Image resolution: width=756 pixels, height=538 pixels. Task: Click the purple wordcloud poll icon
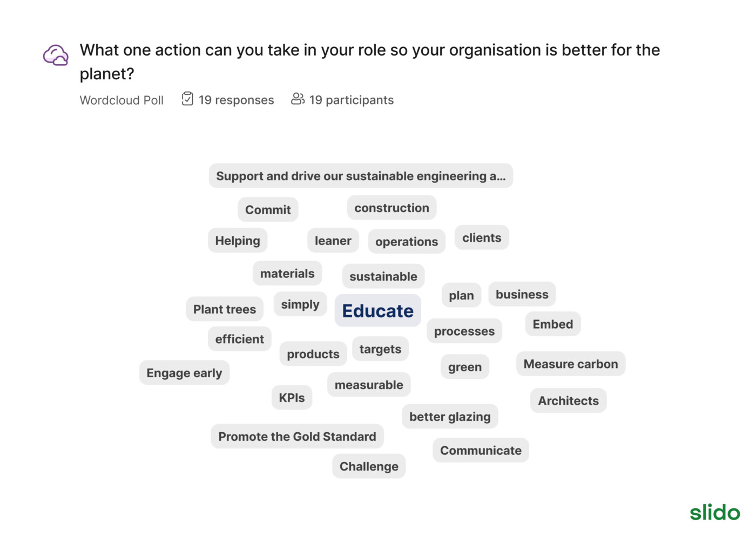pyautogui.click(x=56, y=55)
